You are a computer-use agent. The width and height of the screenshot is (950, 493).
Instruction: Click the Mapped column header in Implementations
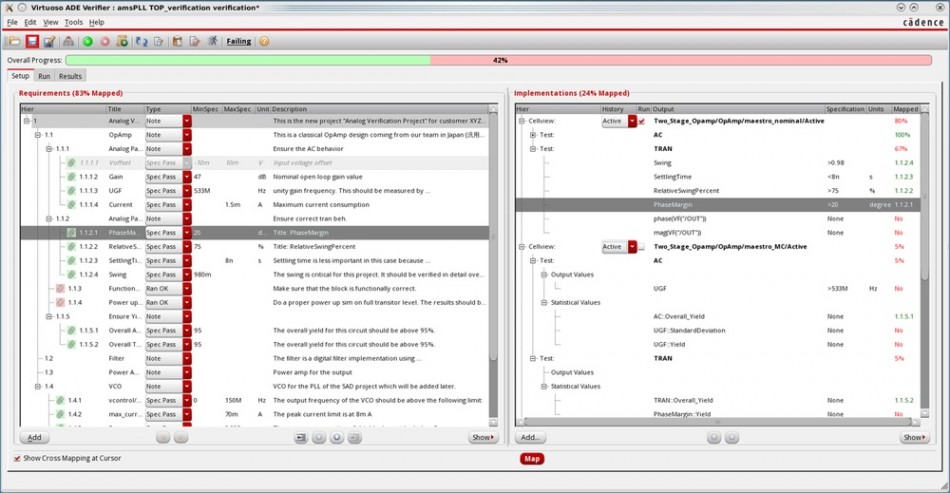(906, 109)
